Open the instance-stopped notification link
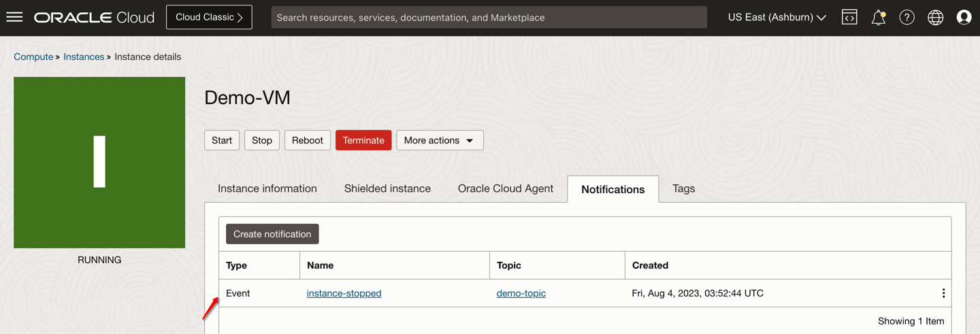980x334 pixels. pos(344,293)
